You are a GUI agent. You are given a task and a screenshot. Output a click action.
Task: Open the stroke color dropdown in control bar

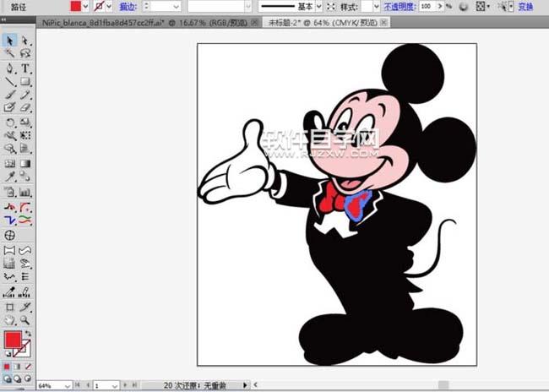tap(109, 6)
